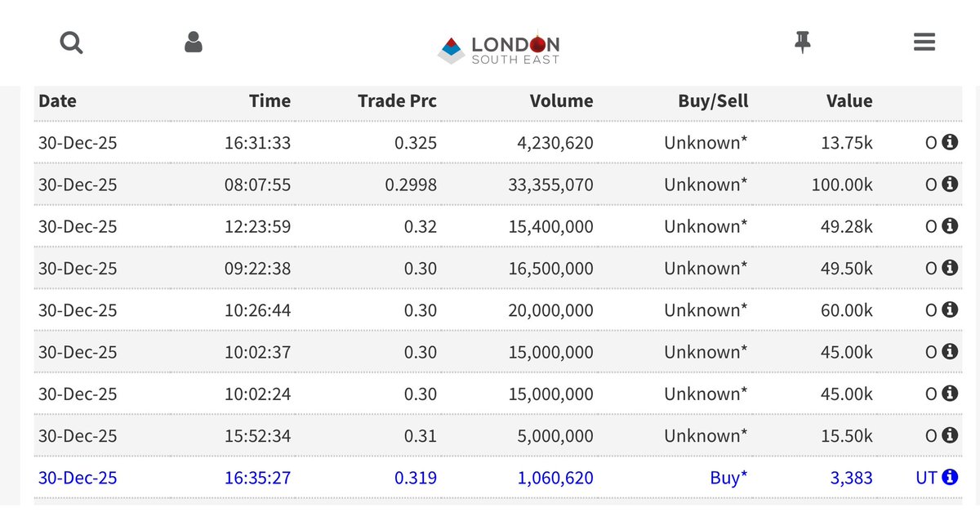The image size is (980, 512).
Task: Click the 09:22:38 time cell
Action: (x=257, y=268)
